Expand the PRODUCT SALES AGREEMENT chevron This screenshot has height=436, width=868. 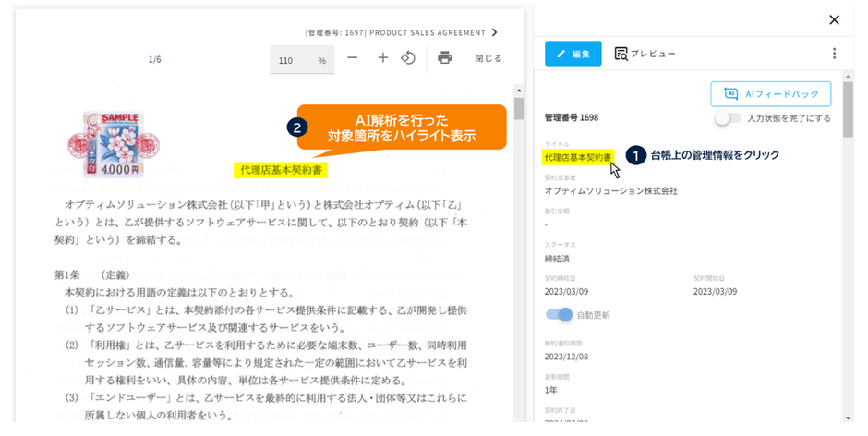coord(495,32)
